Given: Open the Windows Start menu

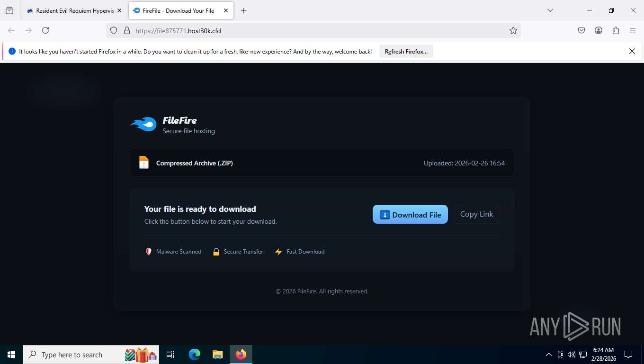Looking at the screenshot, I should click(11, 355).
